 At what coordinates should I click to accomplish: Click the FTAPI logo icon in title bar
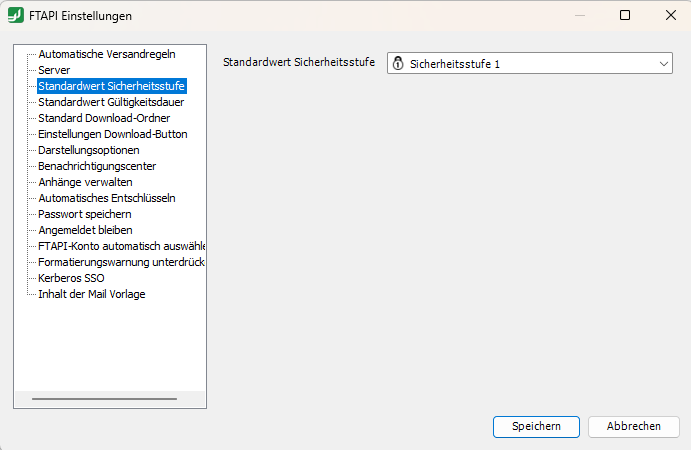(x=16, y=16)
